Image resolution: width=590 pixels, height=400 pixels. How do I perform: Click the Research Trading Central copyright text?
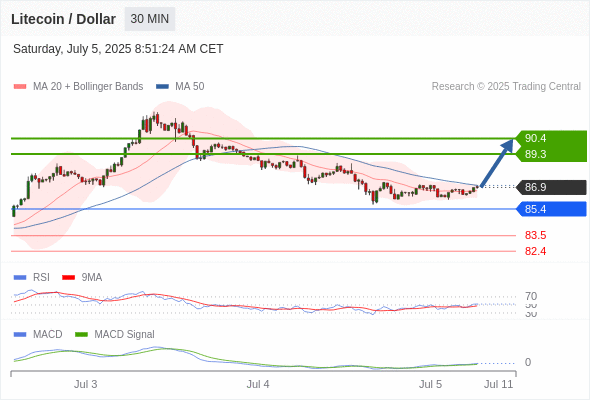506,87
